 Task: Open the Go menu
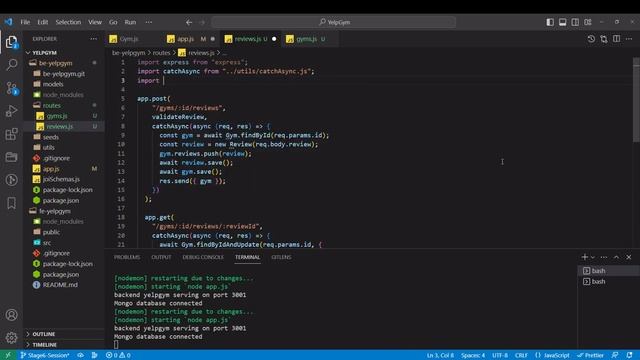113,22
